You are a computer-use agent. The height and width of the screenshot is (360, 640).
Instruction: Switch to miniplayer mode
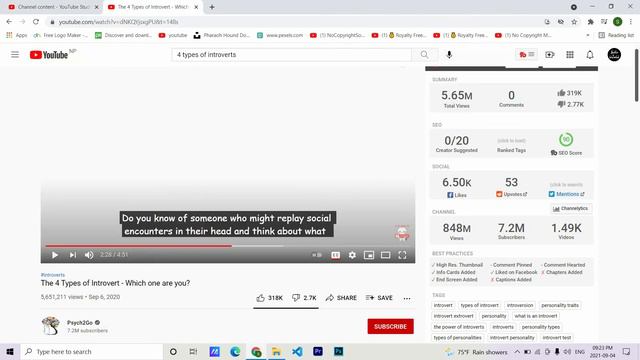[x=369, y=255]
